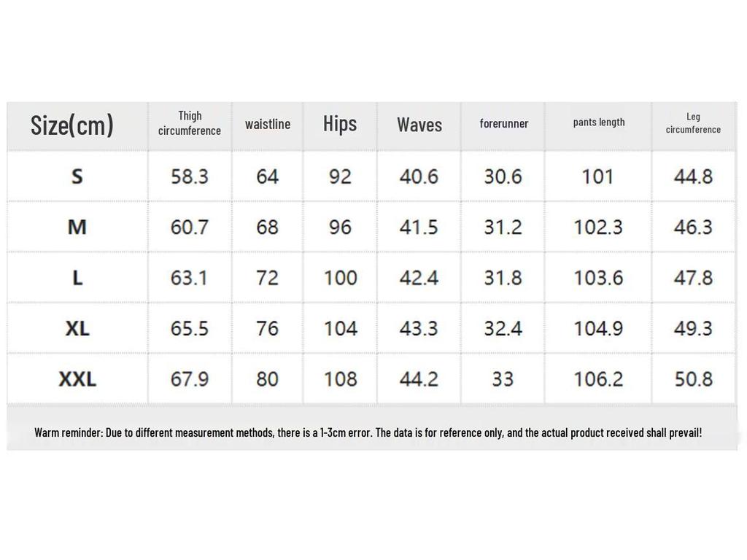The image size is (747, 560).
Task: Click the pants length column header
Action: 599,122
